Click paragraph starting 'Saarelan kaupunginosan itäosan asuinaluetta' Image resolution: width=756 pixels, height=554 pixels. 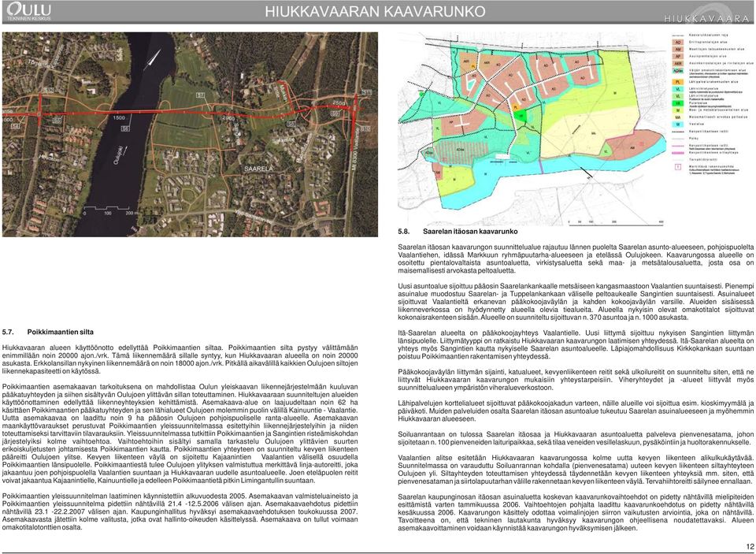(x=576, y=512)
